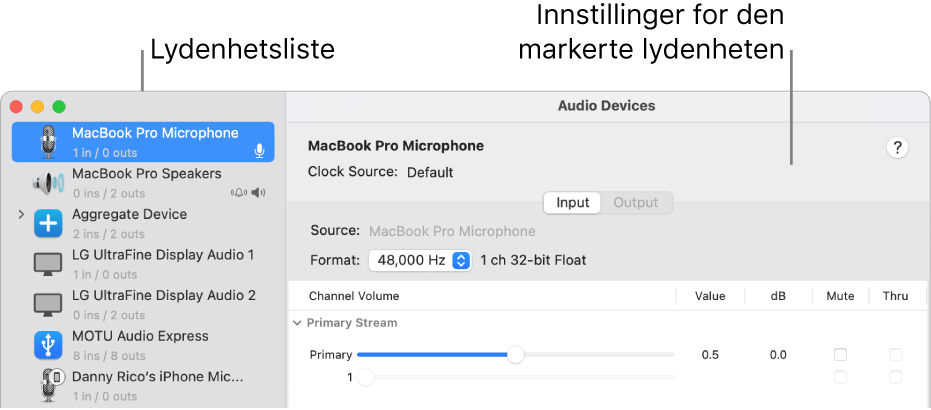This screenshot has height=410, width=931.
Task: Collapse the Primary Stream section
Action: (297, 323)
